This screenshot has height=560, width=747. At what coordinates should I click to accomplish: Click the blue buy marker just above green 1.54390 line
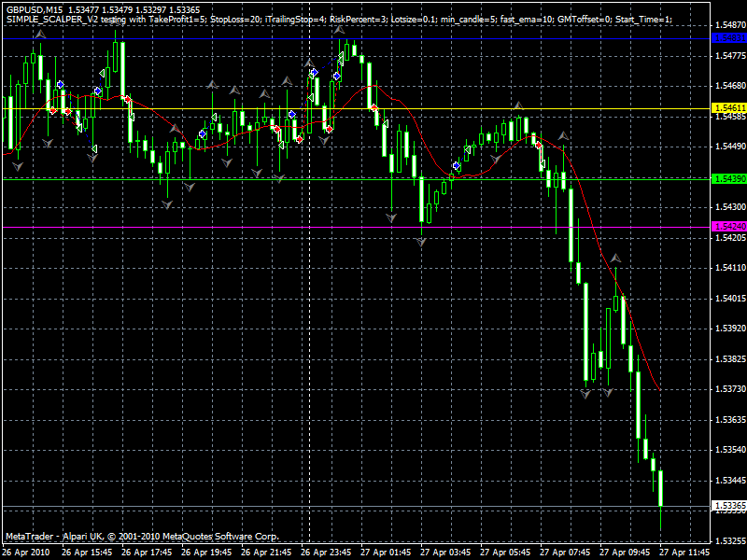click(x=457, y=166)
